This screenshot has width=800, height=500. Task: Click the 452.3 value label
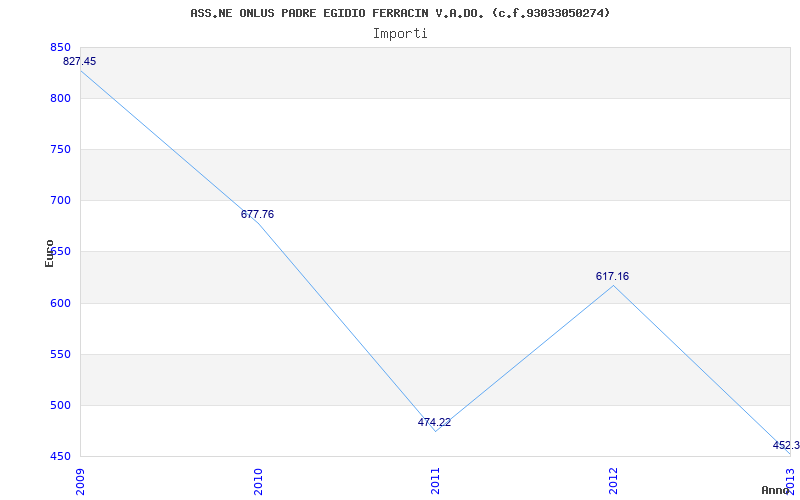786,445
